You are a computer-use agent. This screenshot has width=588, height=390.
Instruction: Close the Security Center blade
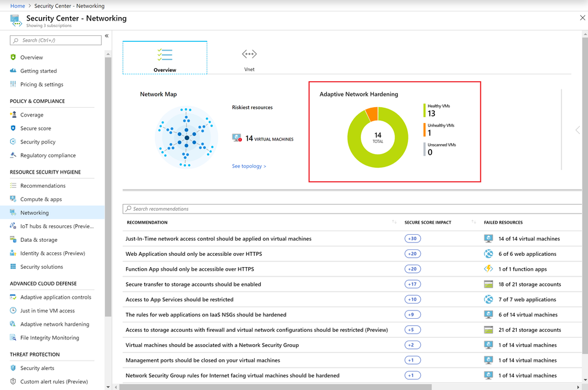pyautogui.click(x=582, y=18)
